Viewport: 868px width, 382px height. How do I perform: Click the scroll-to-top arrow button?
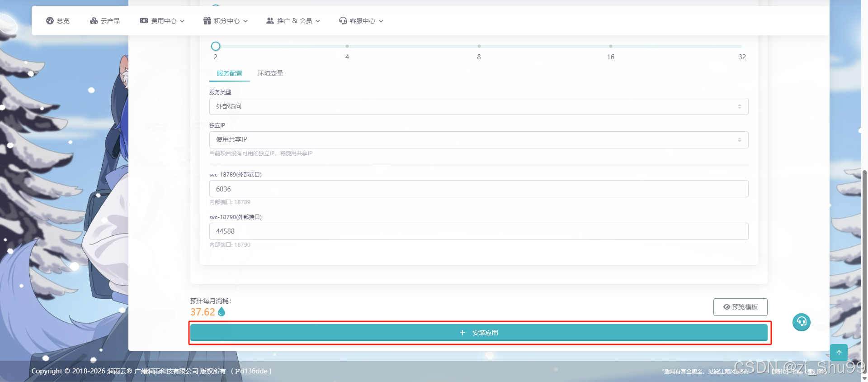(839, 353)
